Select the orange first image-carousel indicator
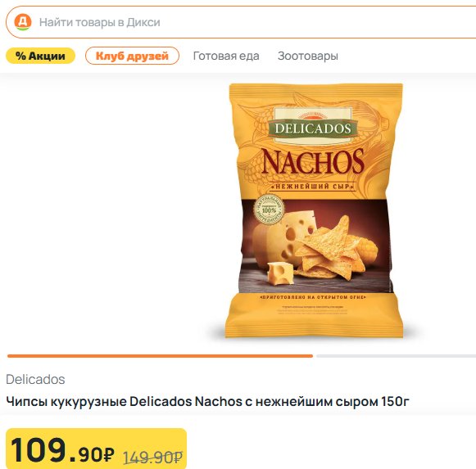 click(x=160, y=356)
